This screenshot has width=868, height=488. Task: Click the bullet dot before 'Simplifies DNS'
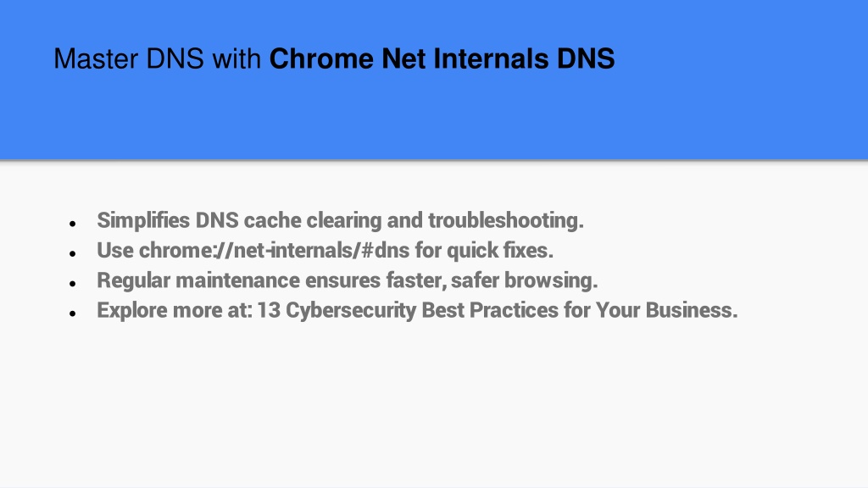click(73, 224)
